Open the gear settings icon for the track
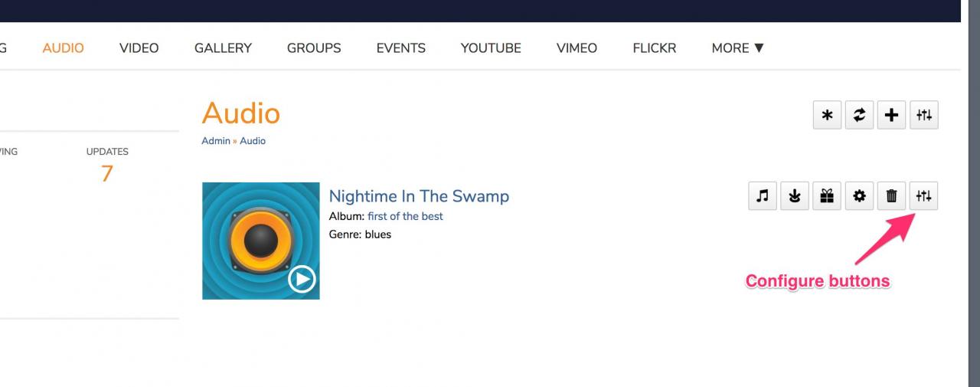Screen dimensions: 980x387 click(x=859, y=196)
